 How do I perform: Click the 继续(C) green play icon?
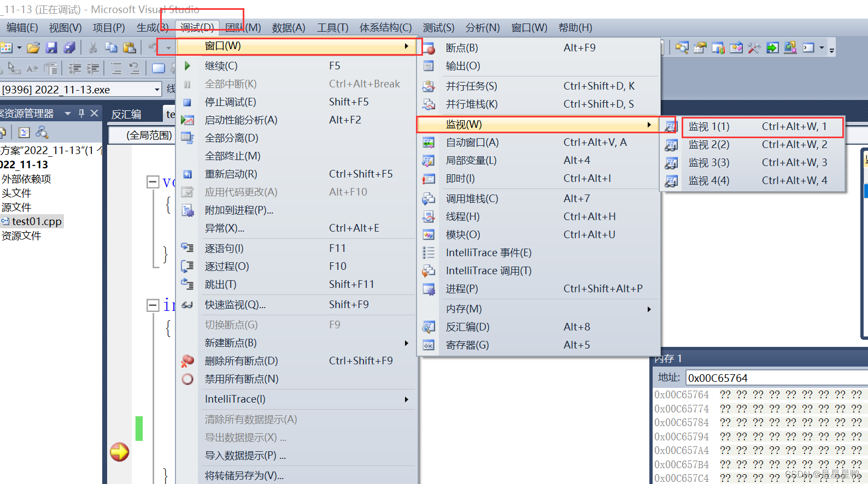pos(187,66)
